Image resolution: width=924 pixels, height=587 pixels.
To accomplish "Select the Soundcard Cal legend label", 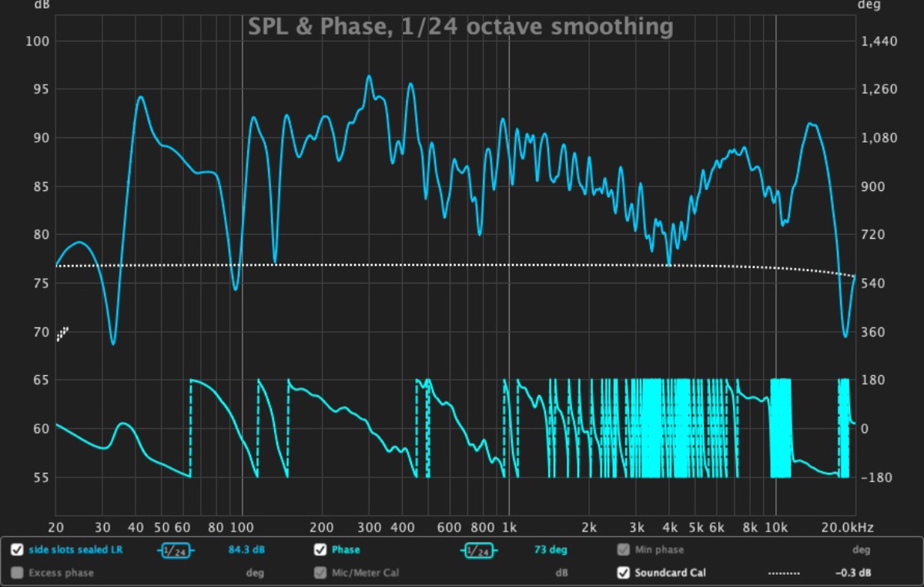I will [x=670, y=573].
